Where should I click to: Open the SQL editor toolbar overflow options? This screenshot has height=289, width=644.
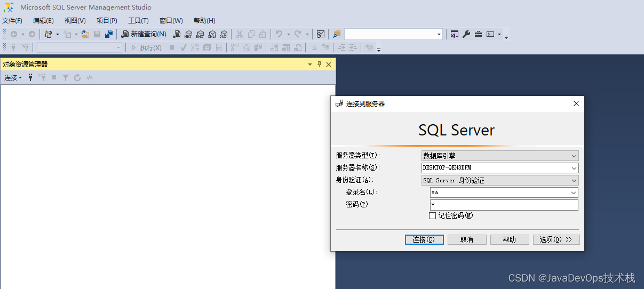click(379, 50)
